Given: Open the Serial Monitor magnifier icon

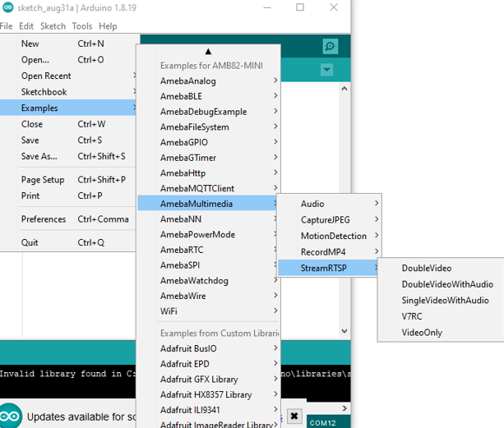Looking at the screenshot, I should pyautogui.click(x=330, y=47).
